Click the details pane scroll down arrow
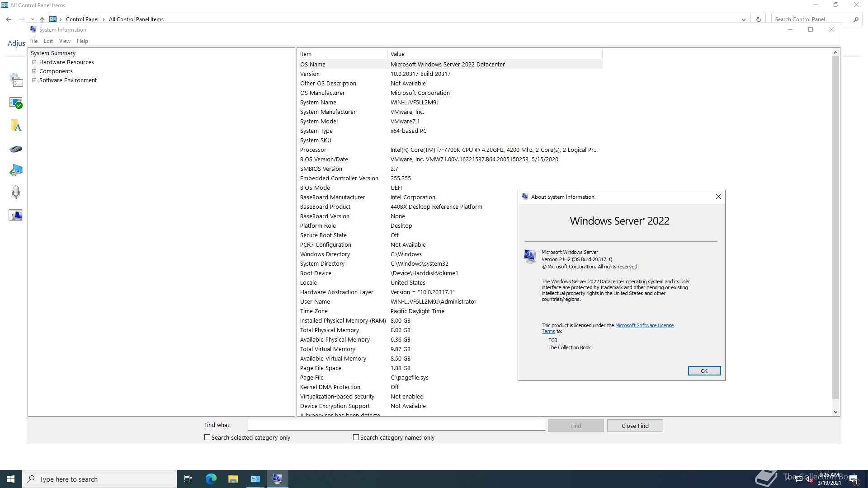The width and height of the screenshot is (868, 488). pos(835,412)
